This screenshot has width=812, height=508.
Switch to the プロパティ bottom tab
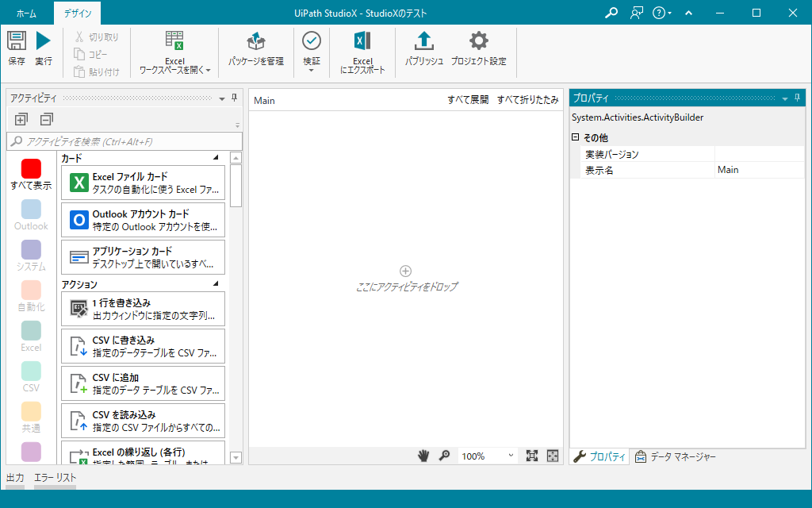pyautogui.click(x=599, y=456)
